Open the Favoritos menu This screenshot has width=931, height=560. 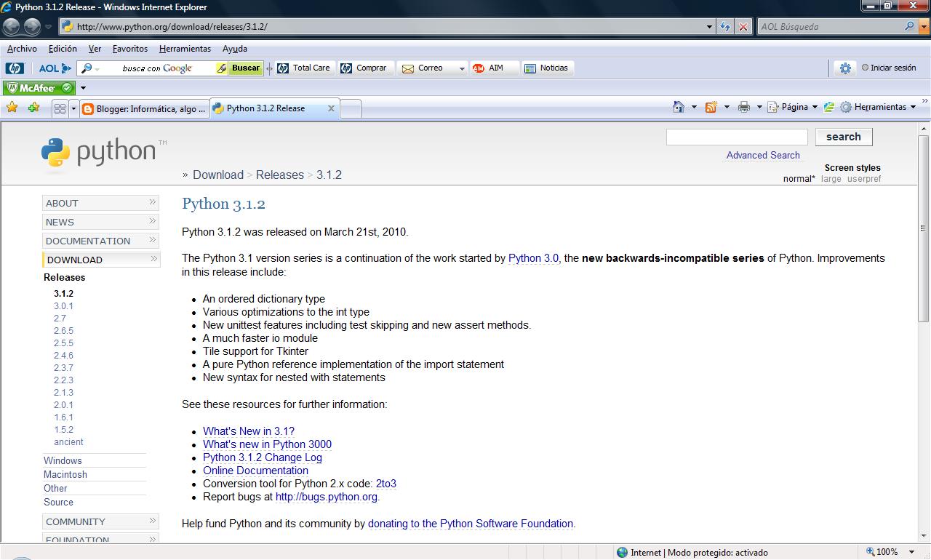coord(130,49)
